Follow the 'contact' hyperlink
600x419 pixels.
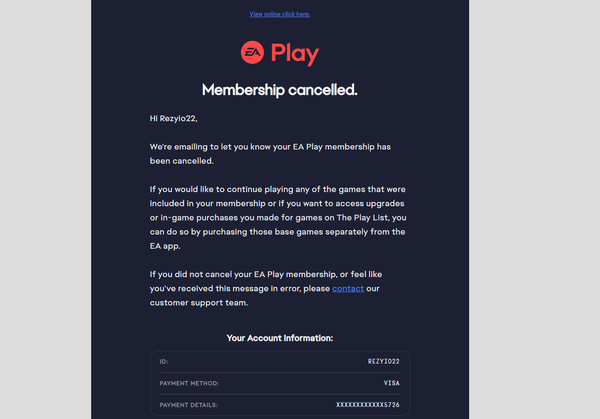tap(348, 289)
